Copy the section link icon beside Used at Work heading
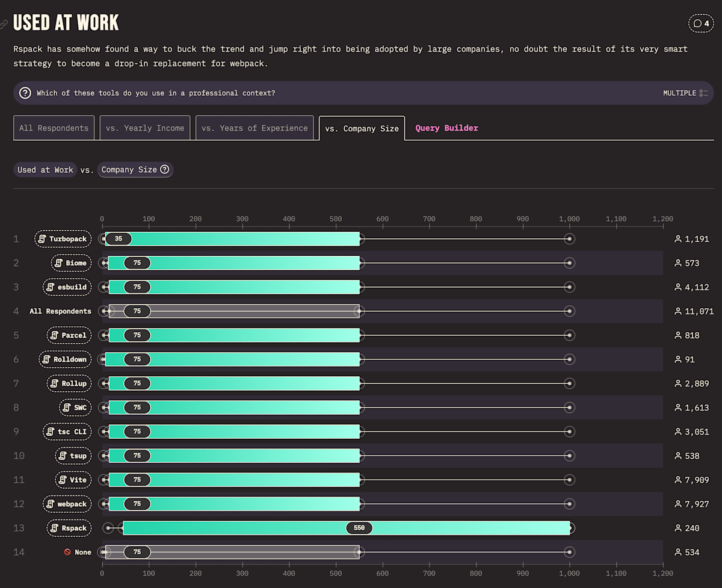 tap(4, 24)
